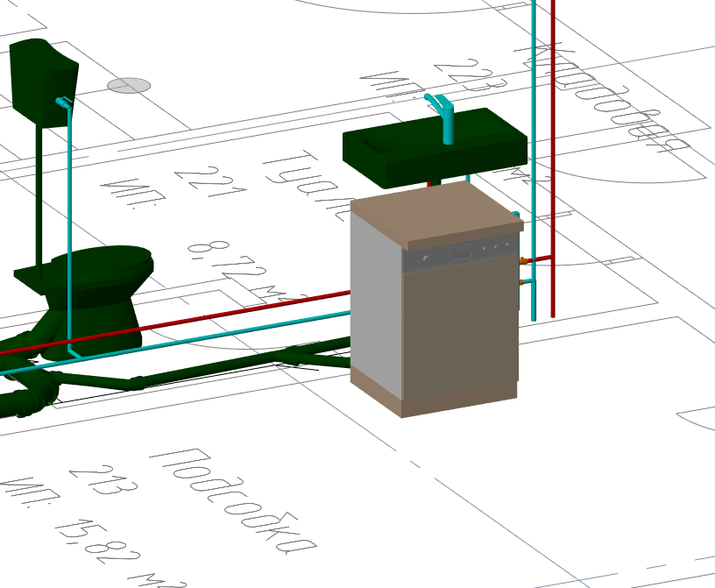Screen dimensions: 715x588
Task: Click the room number "221"
Action: pos(210,181)
